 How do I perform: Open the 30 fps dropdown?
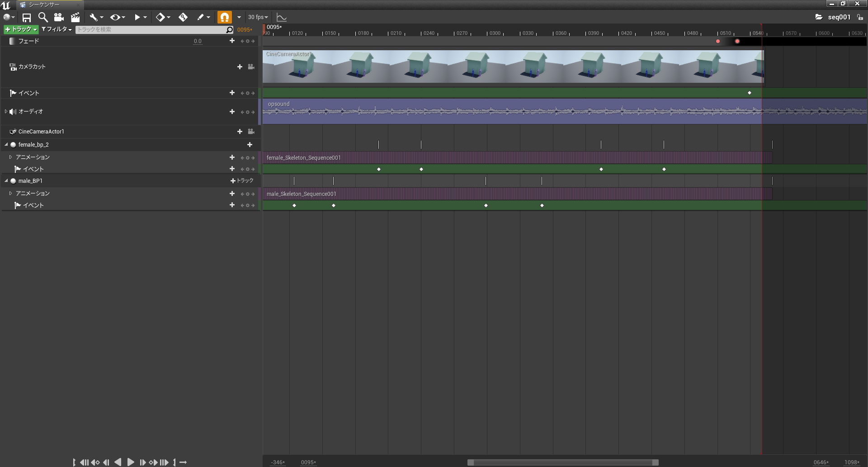click(x=257, y=17)
